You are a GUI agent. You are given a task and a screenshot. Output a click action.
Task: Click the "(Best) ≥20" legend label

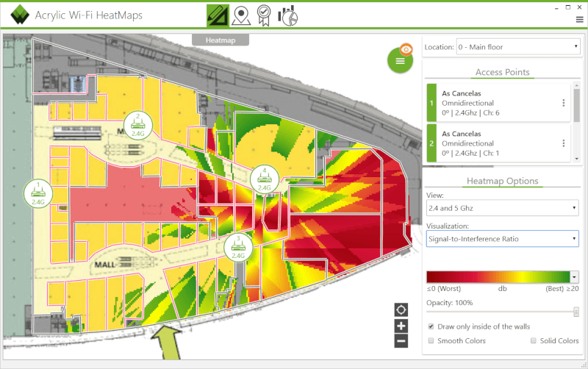(x=562, y=289)
